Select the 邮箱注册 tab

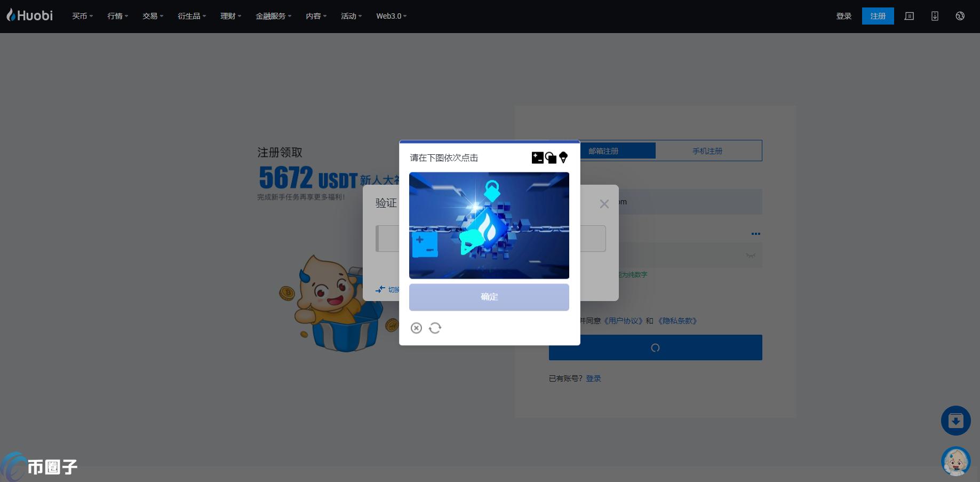coord(603,151)
